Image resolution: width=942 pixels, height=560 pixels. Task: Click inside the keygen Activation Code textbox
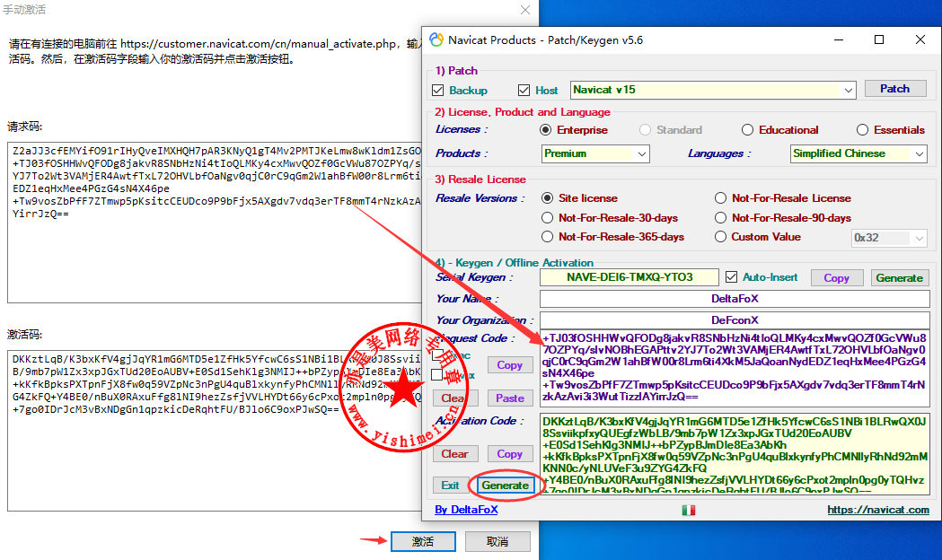(x=735, y=454)
